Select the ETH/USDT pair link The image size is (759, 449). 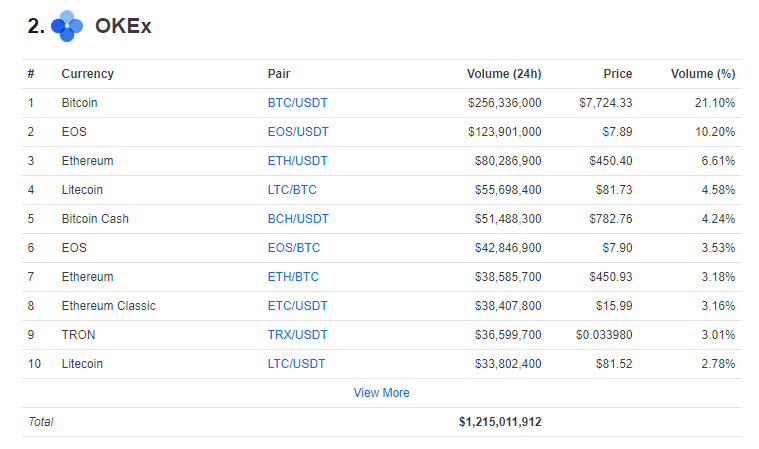coord(297,161)
